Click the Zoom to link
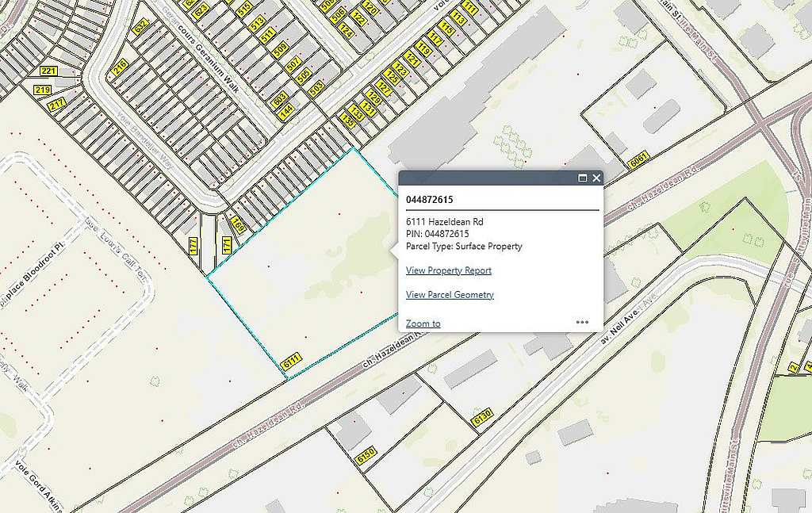Viewport: 812px width, 513px height. [423, 323]
